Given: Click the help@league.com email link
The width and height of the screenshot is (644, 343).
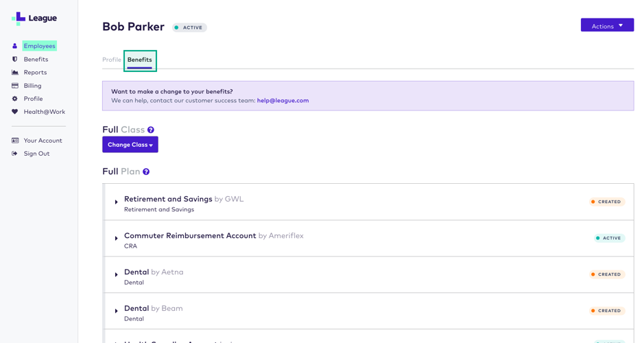Looking at the screenshot, I should [x=283, y=101].
